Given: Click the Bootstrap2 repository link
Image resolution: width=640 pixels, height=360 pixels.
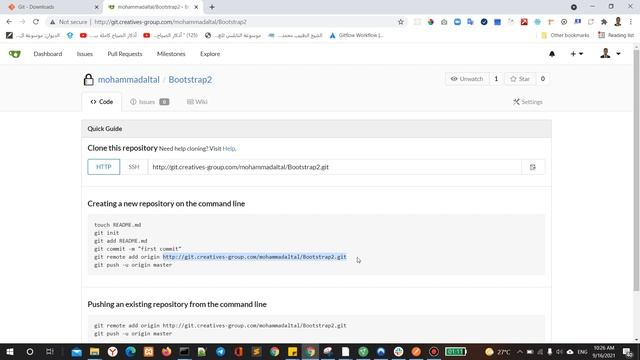Looking at the screenshot, I should tap(190, 80).
